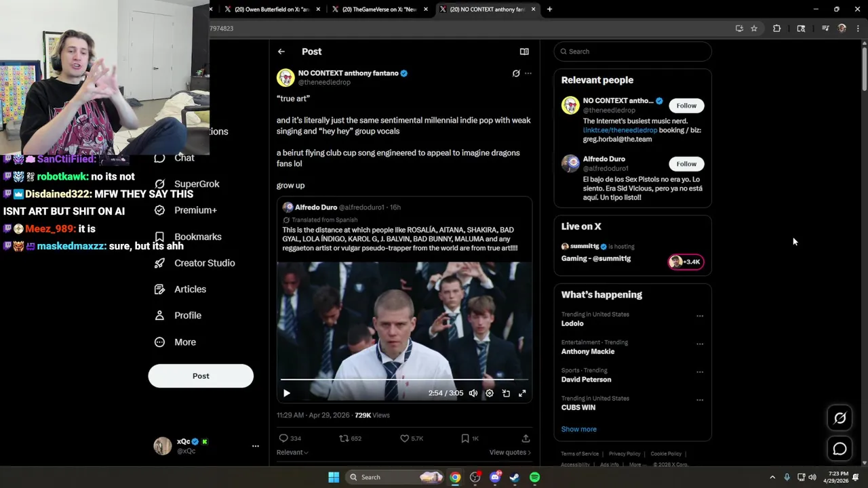Open Articles in sidebar
This screenshot has height=488, width=868.
pos(180,289)
